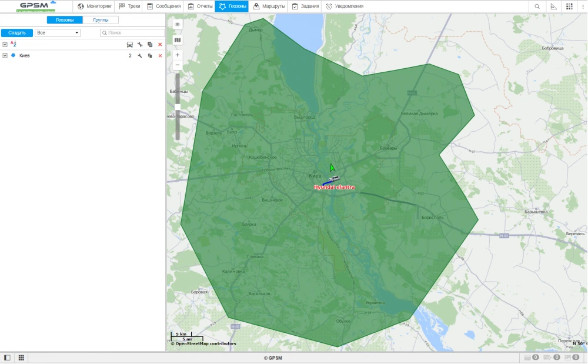Screen dimensions: 588x364
Task: Select the ruler measurement icon top-right
Action: point(553,6)
